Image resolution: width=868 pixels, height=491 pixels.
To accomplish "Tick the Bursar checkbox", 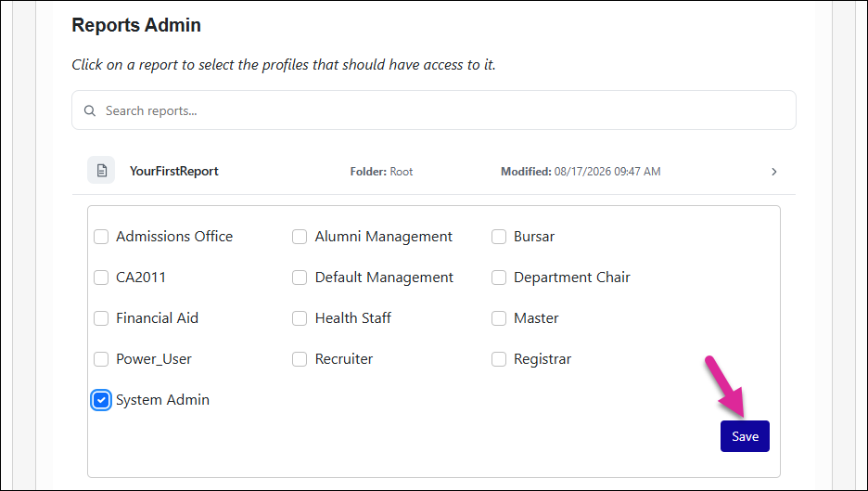I will point(499,237).
